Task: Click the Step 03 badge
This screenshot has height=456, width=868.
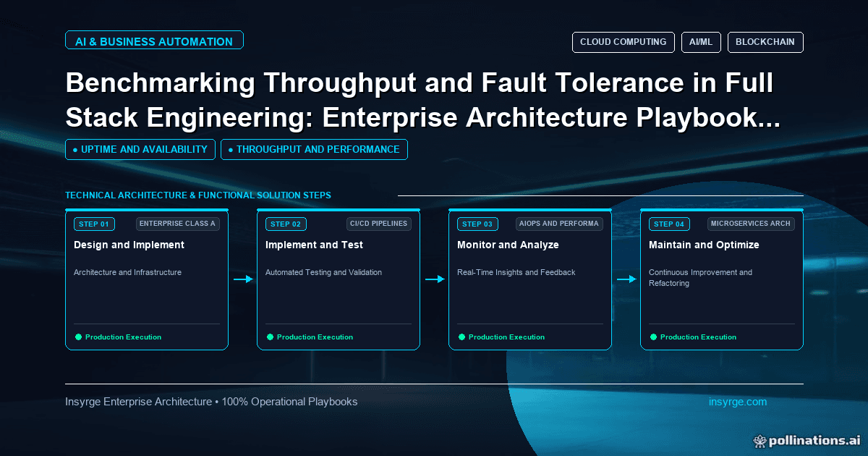Action: [477, 224]
